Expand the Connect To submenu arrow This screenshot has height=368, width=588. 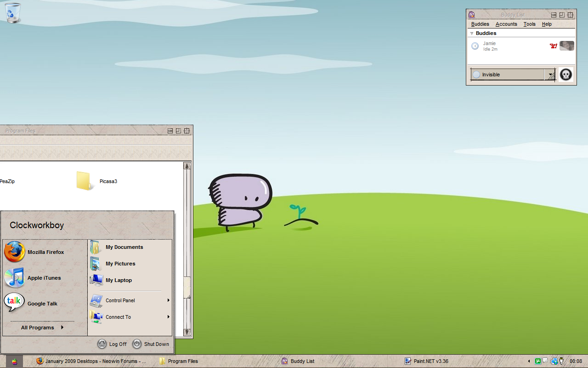(x=169, y=317)
